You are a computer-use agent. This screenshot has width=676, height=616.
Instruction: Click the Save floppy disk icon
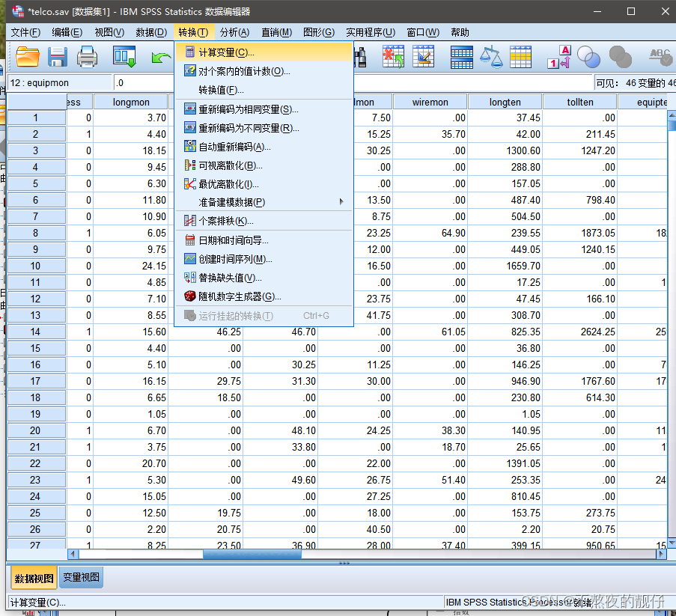(58, 57)
